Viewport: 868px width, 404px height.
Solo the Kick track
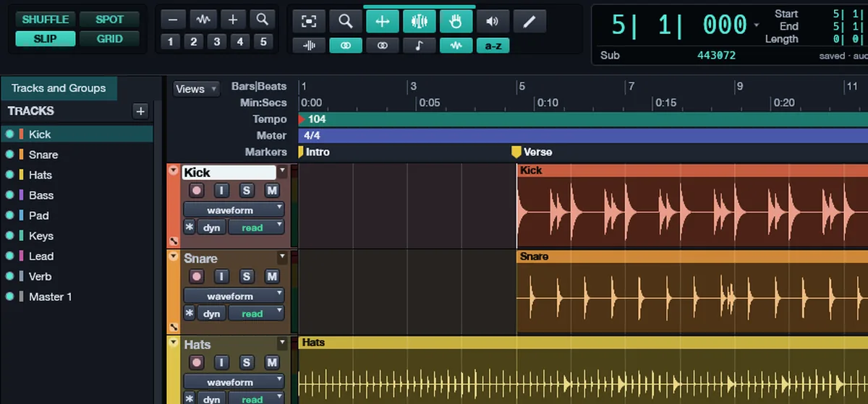pyautogui.click(x=247, y=191)
